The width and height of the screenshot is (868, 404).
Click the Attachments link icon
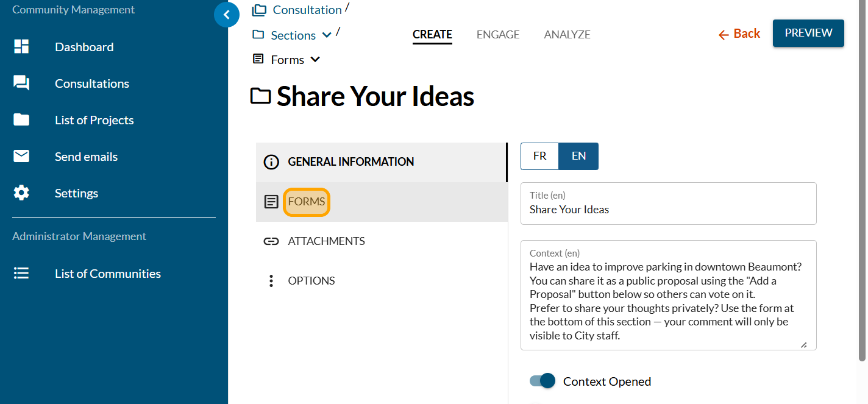click(x=271, y=241)
